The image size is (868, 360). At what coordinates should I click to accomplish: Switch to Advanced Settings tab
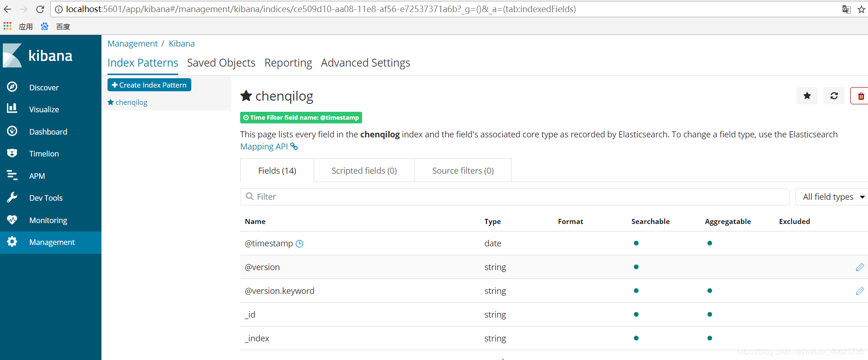point(365,63)
